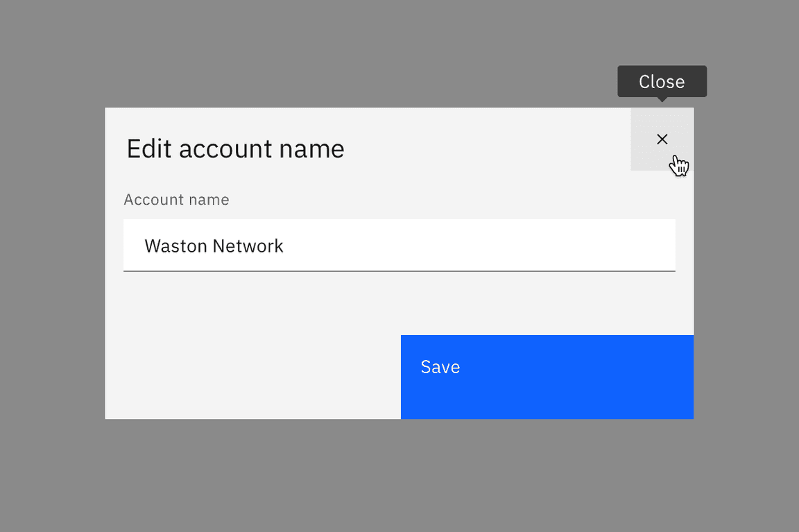
Task: Click the underline of the input field
Action: click(x=399, y=271)
